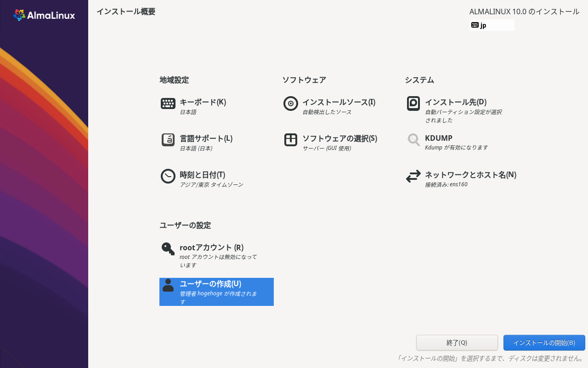
Task: Click the 自動検出したソース status text
Action: click(x=327, y=112)
